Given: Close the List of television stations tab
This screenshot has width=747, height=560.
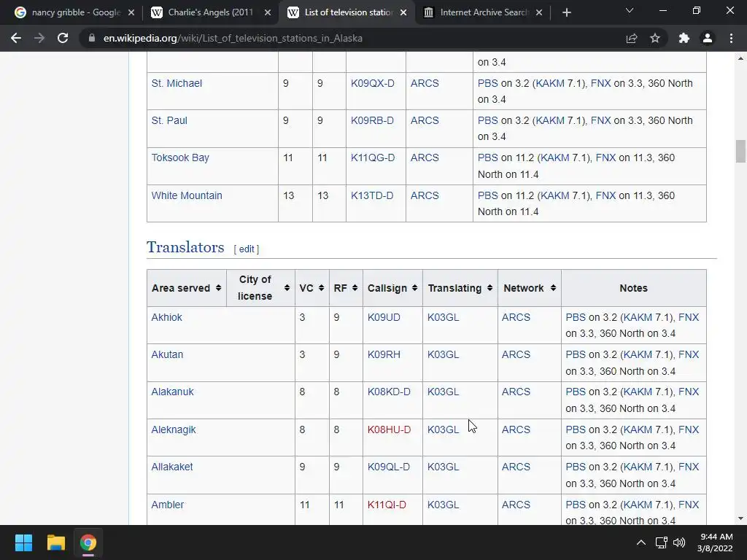Looking at the screenshot, I should coord(403,12).
